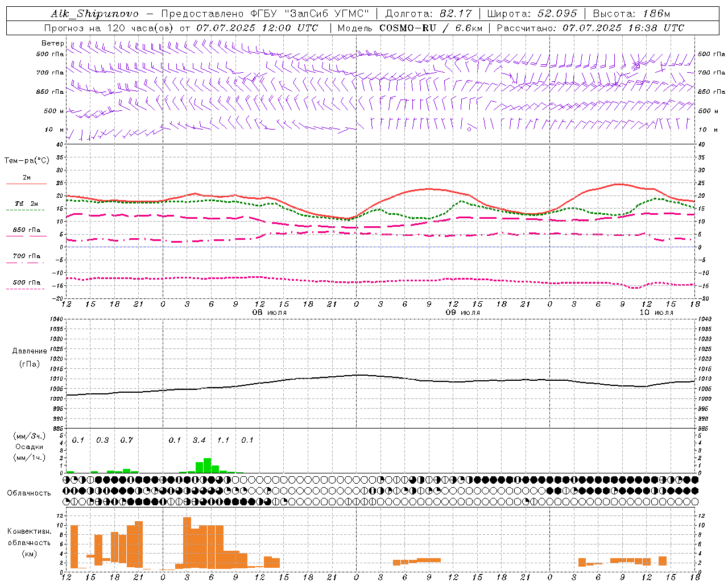
Task: Click the elevation label Высота: 186м
Action: 632,14
